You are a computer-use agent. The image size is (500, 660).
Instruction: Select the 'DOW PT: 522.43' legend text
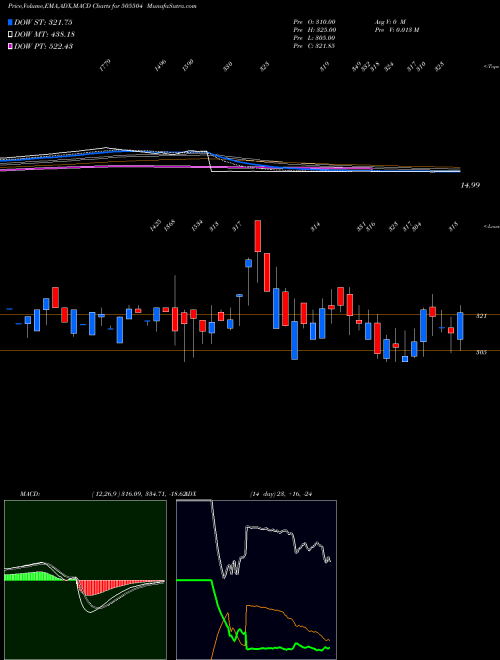pos(44,46)
